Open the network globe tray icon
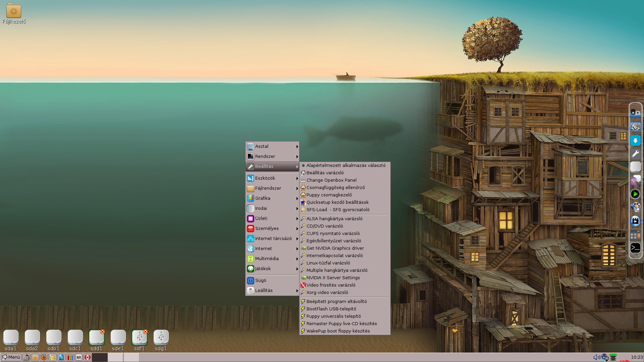This screenshot has height=362, width=644. tap(605, 357)
